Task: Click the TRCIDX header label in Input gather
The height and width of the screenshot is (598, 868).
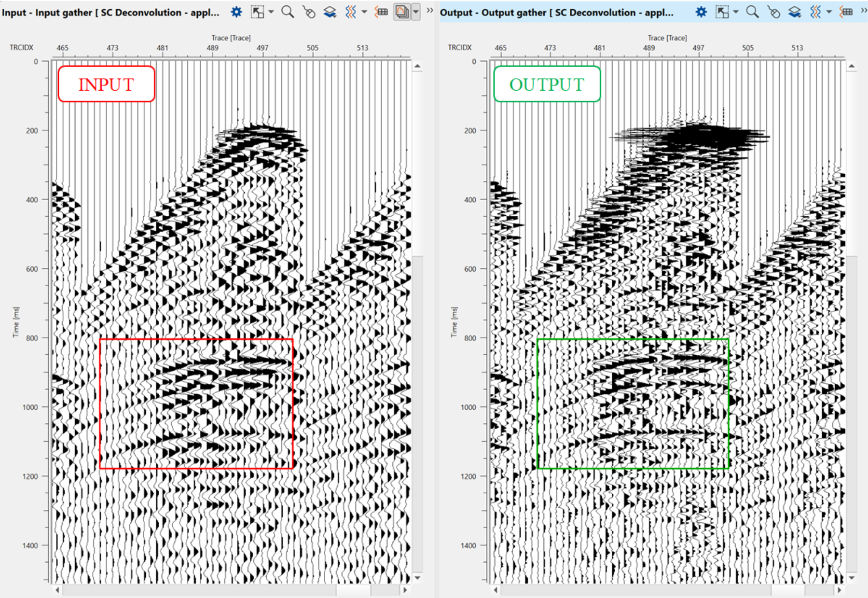Action: [22, 48]
